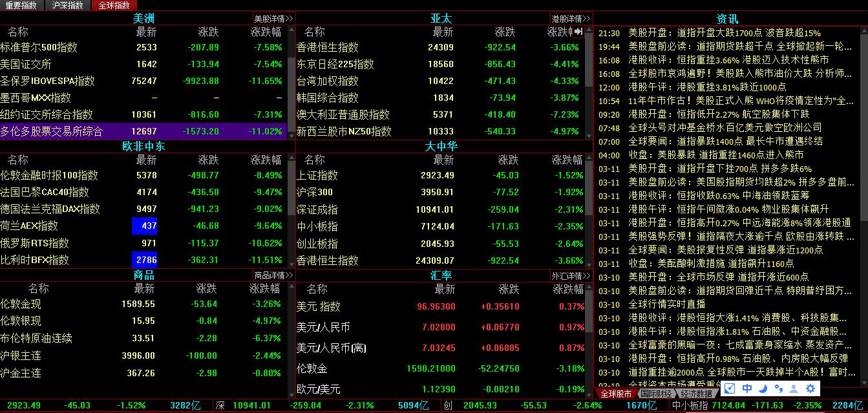Select 布伦特原油连续 row
The image size is (868, 413).
click(143, 338)
